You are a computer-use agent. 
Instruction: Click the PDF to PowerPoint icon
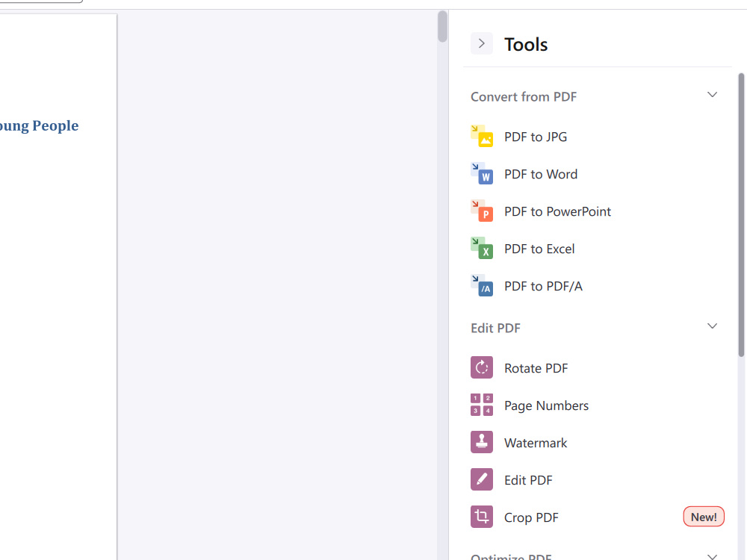coord(482,211)
